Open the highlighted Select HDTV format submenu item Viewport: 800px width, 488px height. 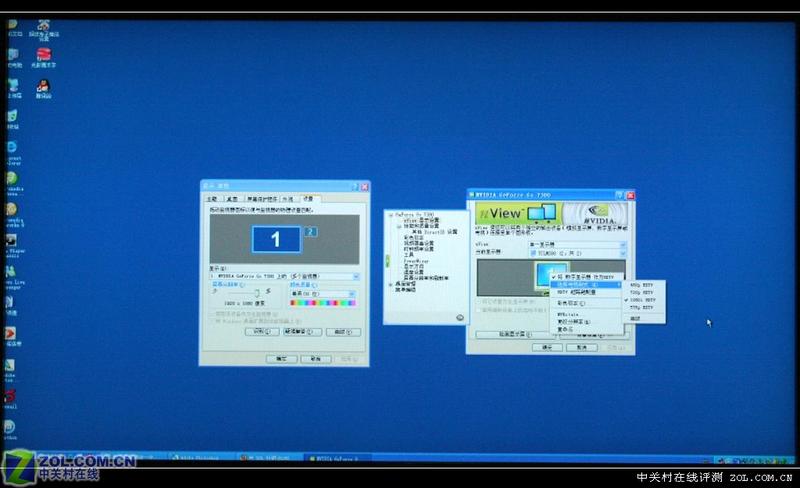(586, 284)
